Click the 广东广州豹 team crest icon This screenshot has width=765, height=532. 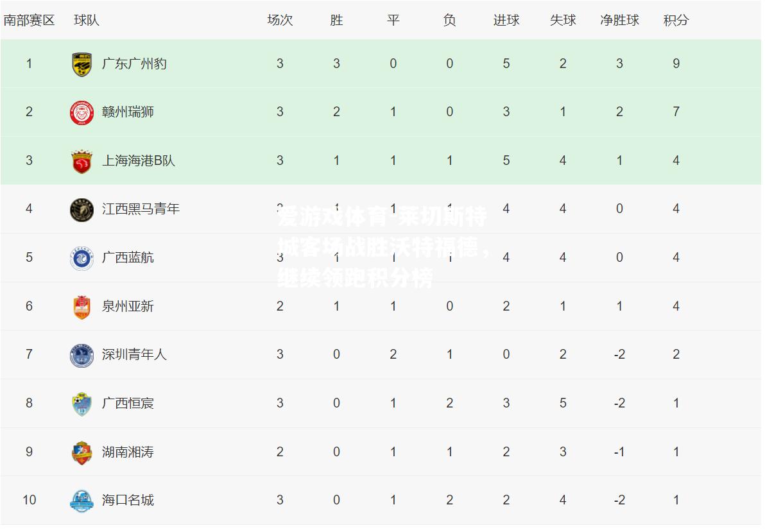pos(82,64)
